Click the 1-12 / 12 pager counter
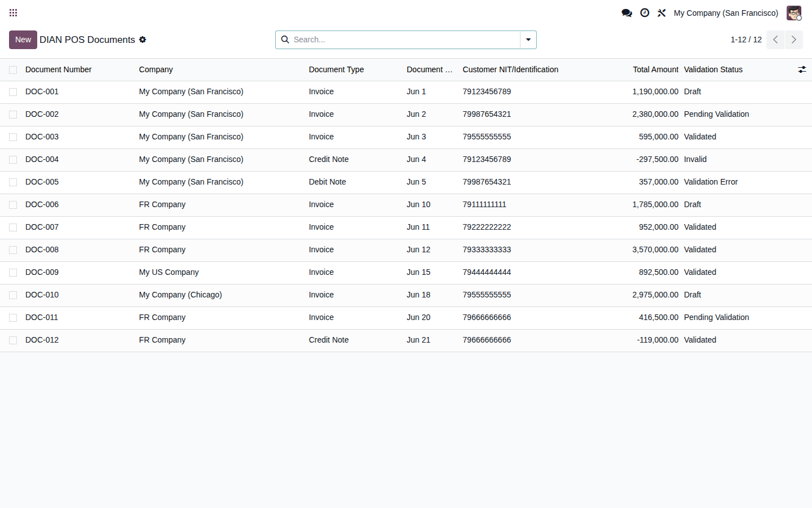The height and width of the screenshot is (508, 812). pos(746,40)
